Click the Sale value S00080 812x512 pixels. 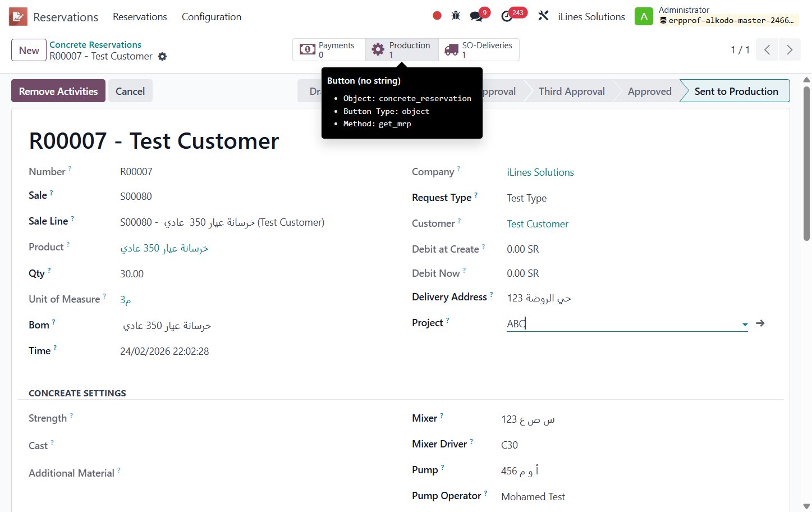tap(136, 196)
